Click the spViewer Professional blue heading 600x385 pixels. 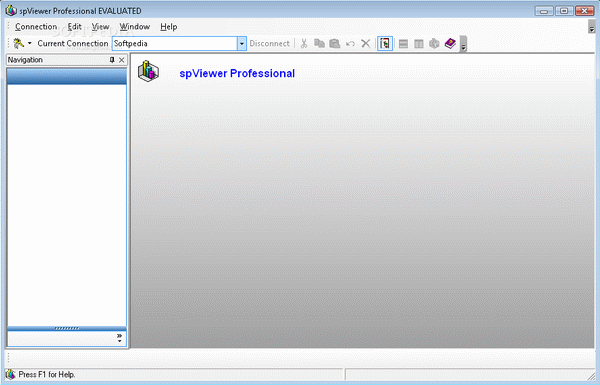click(x=237, y=73)
